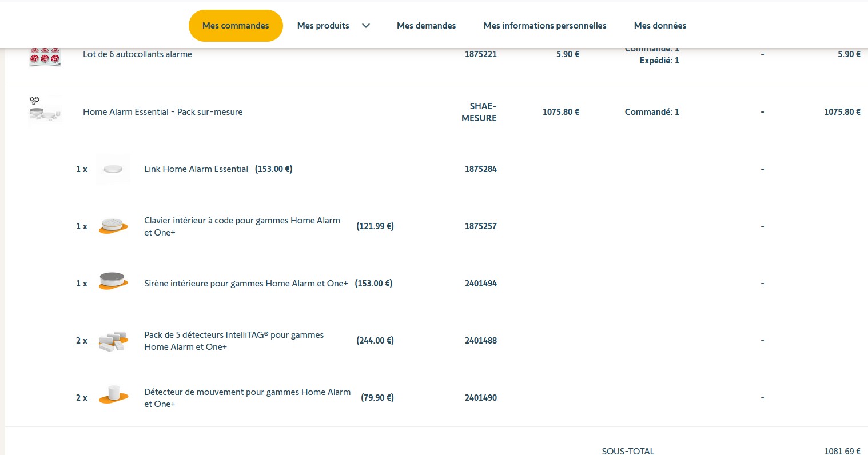Viewport: 868px width, 455px height.
Task: Click the alarm stickers product thumbnail
Action: pos(45,57)
